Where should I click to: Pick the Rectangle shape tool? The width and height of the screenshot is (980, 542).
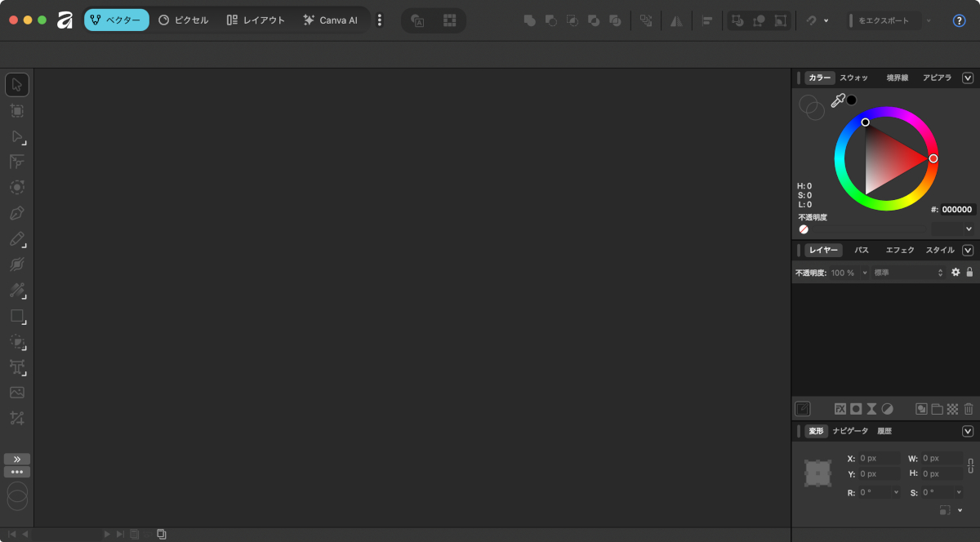coord(17,316)
